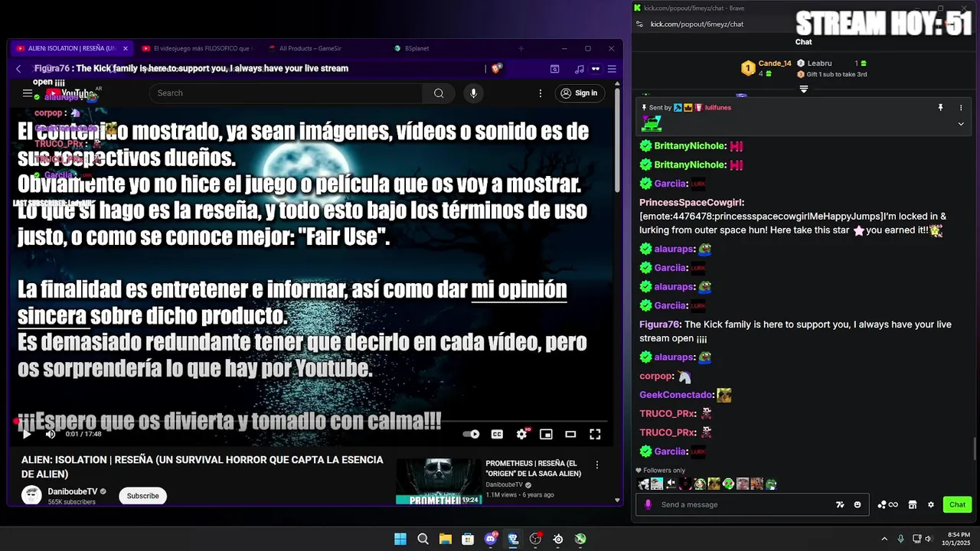Click the purple microphone in chat box
This screenshot has height=551, width=980.
click(648, 504)
